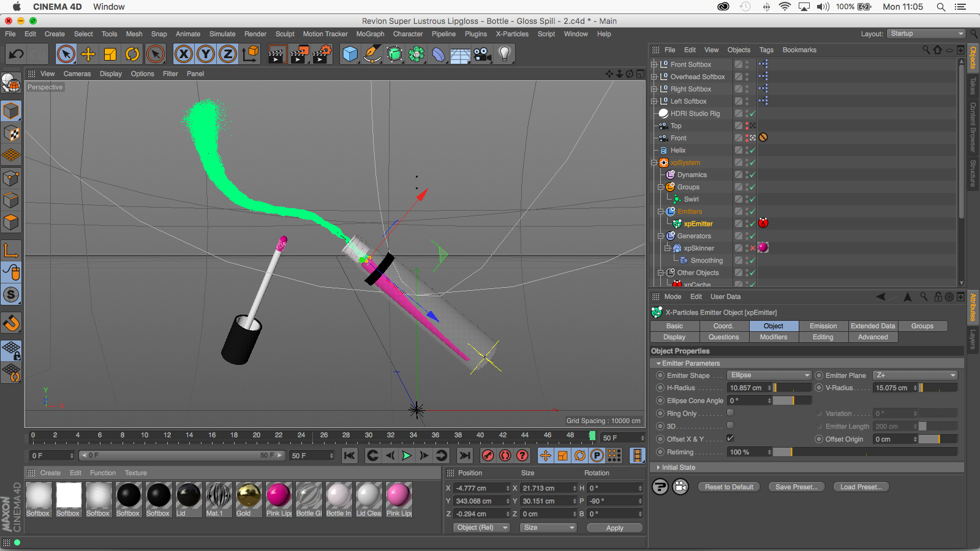Add a camera object
Screen dimensions: 980x551
coord(483,54)
